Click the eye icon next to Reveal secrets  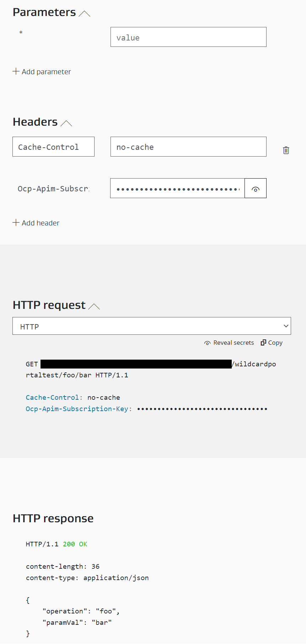point(207,343)
